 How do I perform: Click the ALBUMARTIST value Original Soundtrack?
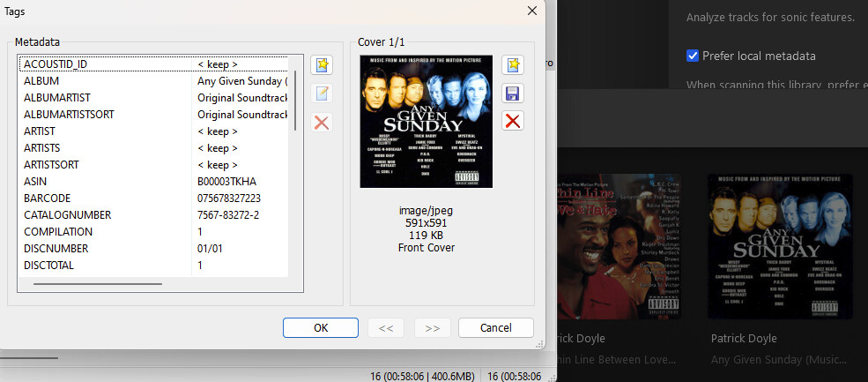point(242,98)
